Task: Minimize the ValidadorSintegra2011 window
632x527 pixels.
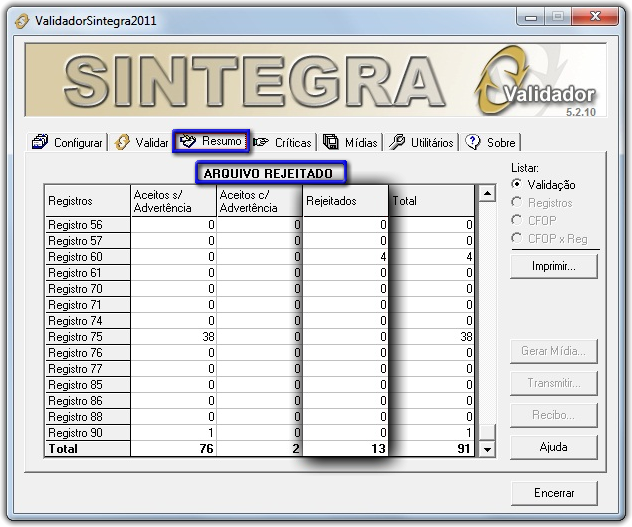Action: [x=531, y=17]
